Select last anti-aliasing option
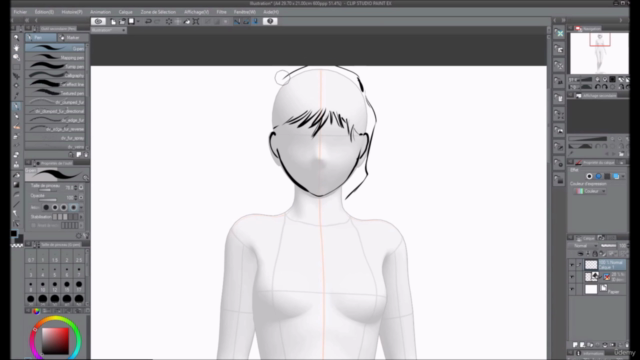Viewport: 640px width, 360px height. tap(73, 207)
